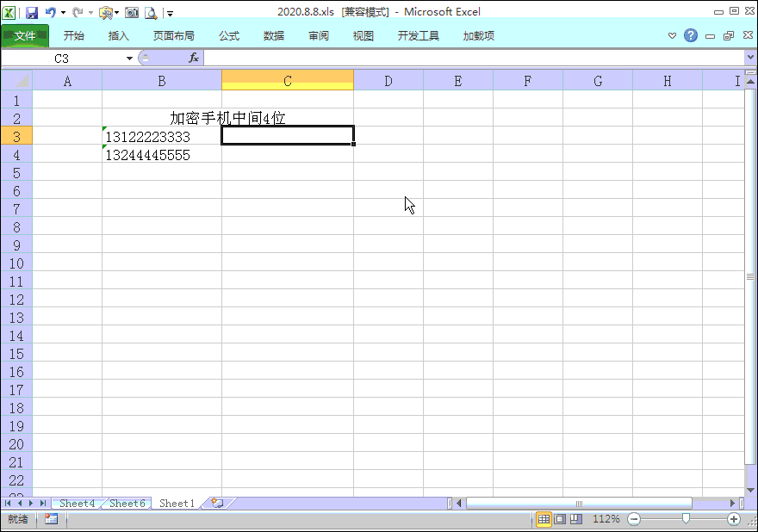Select row 10 header
Image resolution: width=758 pixels, height=532 pixels.
coord(16,263)
